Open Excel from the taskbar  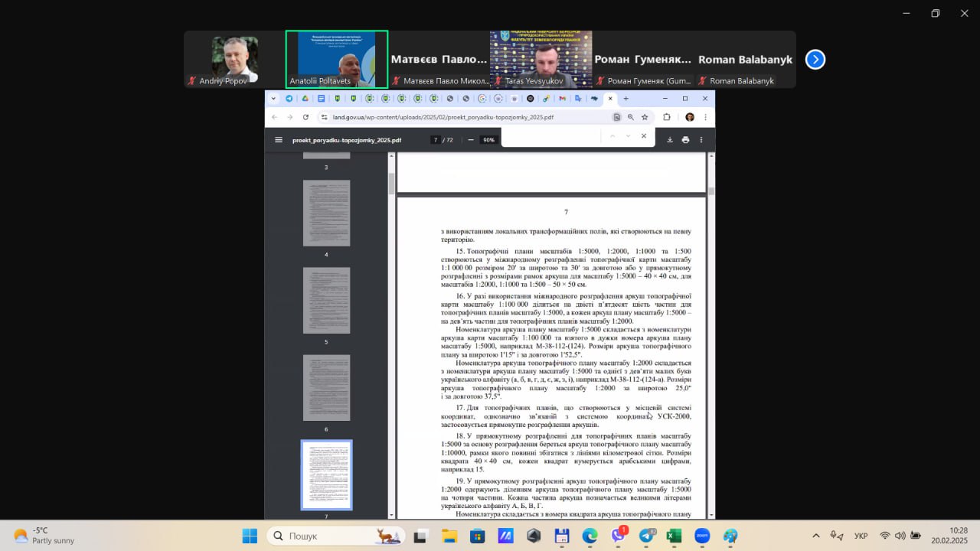[675, 536]
